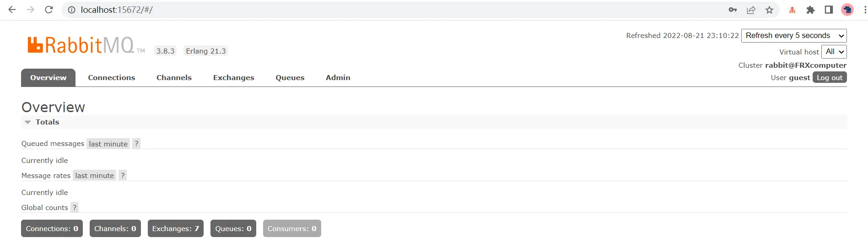868x243 pixels.
Task: Open Global counts help question mark
Action: 75,207
